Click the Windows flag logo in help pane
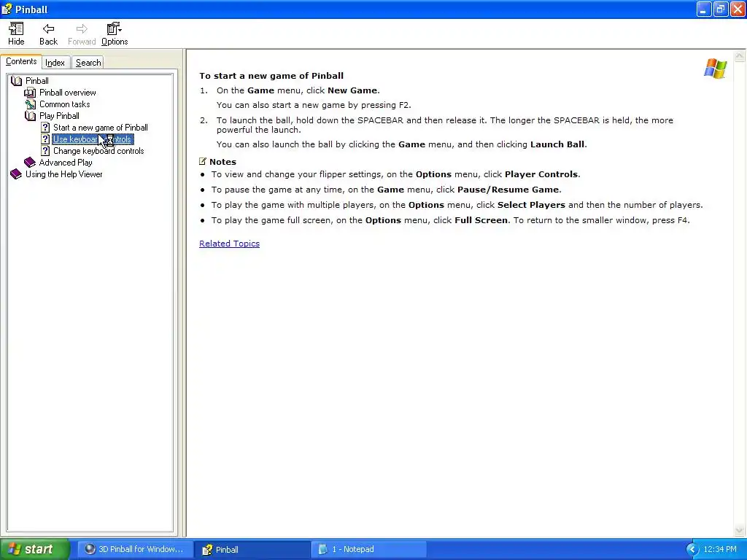 coord(715,69)
